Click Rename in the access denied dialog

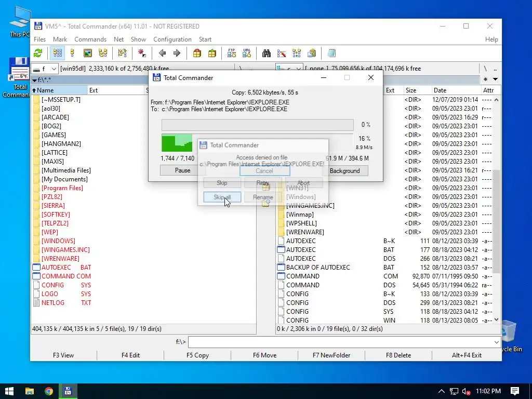click(263, 197)
